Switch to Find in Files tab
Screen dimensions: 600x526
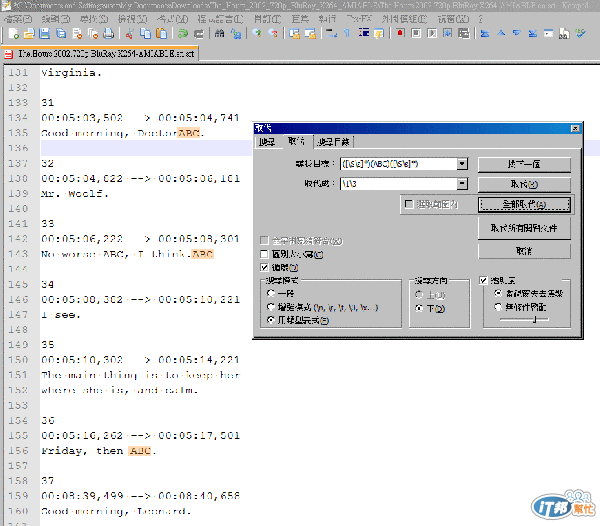click(333, 142)
